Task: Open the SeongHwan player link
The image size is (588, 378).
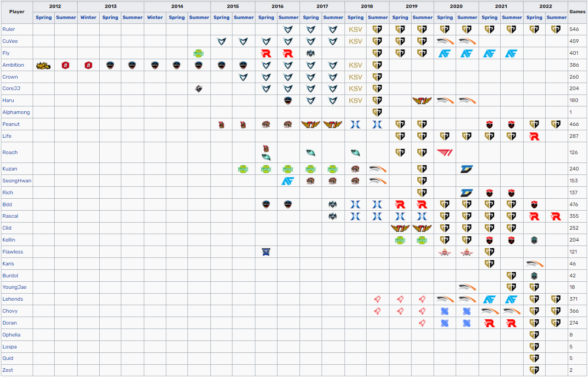Action: point(17,181)
